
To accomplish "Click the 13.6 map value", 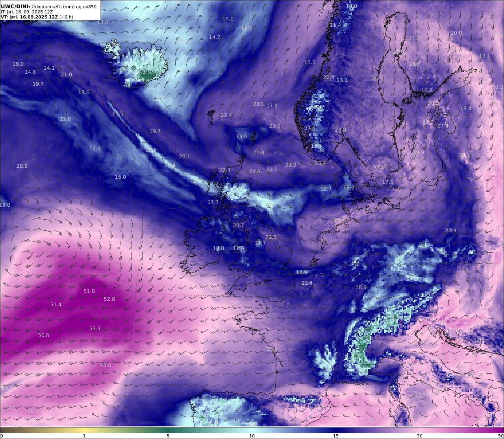I will 84,92.
